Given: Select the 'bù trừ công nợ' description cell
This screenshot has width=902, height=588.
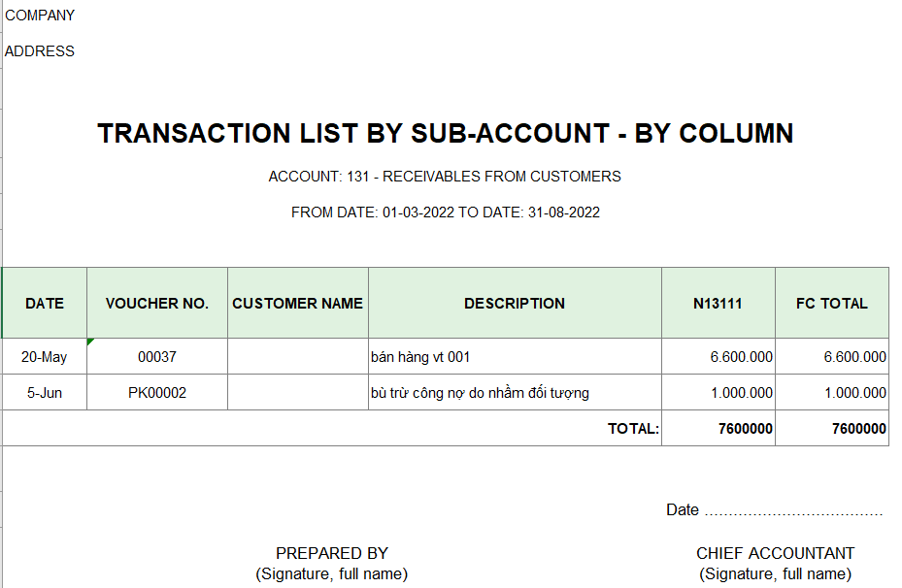Looking at the screenshot, I should (x=515, y=393).
